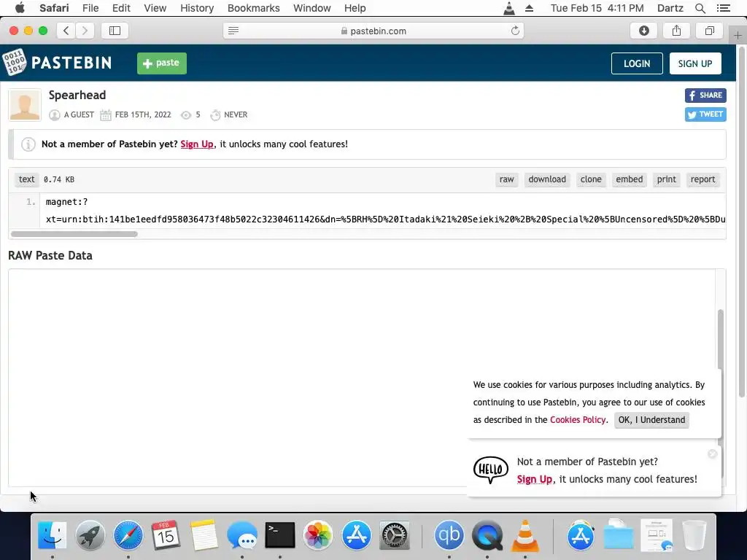Open the Cookies Policy link
This screenshot has height=560, width=747.
(x=578, y=419)
